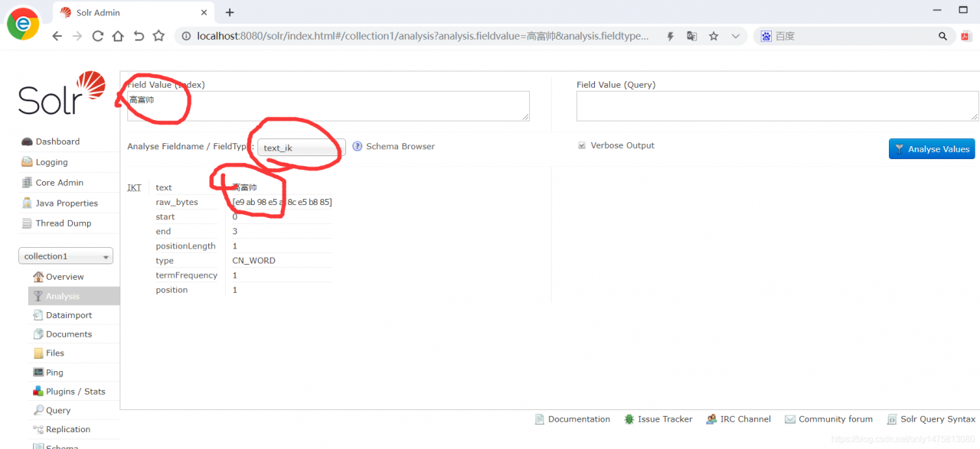
Task: Click the address bar URL
Action: tap(423, 36)
